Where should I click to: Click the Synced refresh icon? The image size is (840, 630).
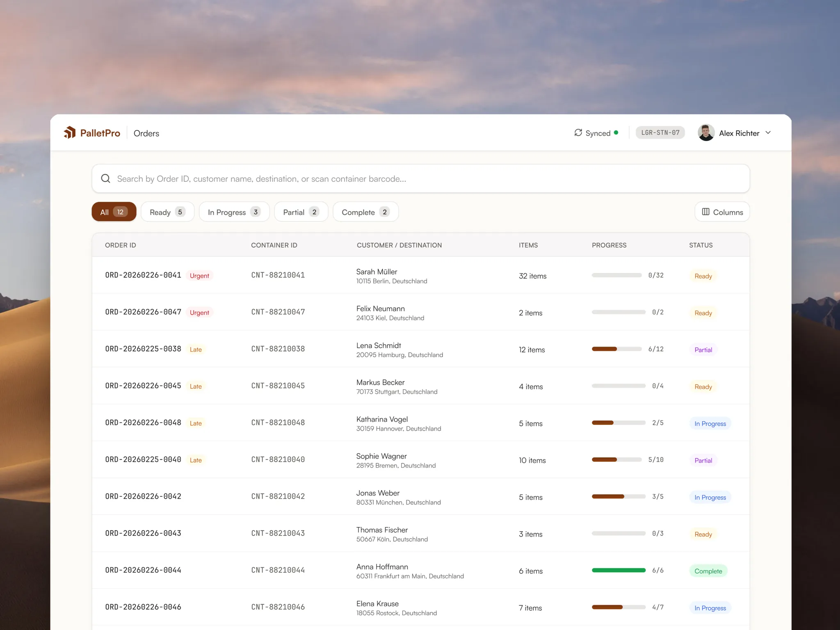(578, 132)
